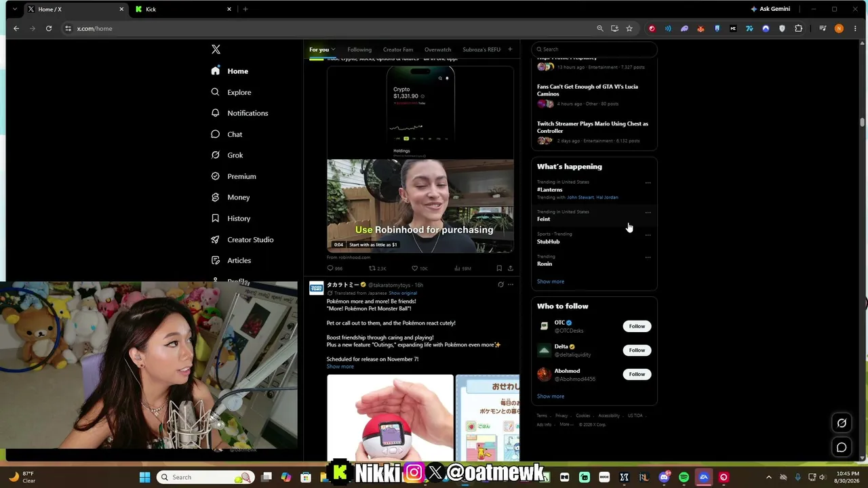Screen dimensions: 868x488
Task: Show more accounts under Who to follow
Action: pyautogui.click(x=550, y=396)
